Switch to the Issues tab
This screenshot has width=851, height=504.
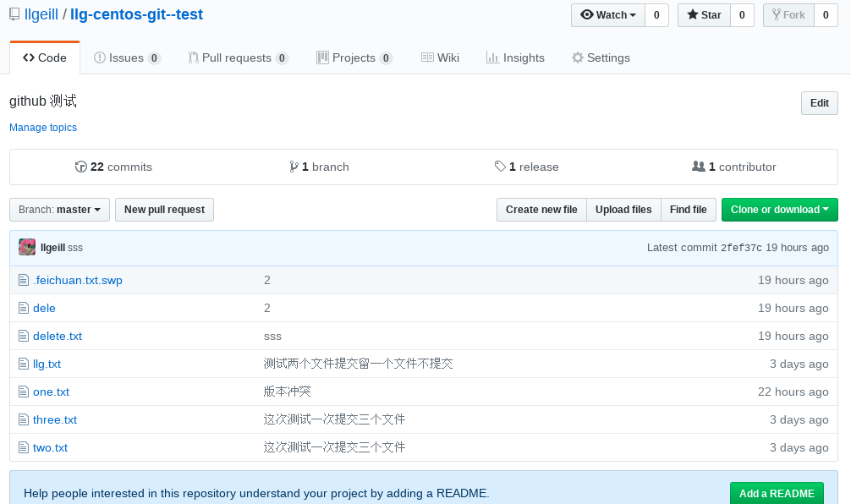click(127, 58)
